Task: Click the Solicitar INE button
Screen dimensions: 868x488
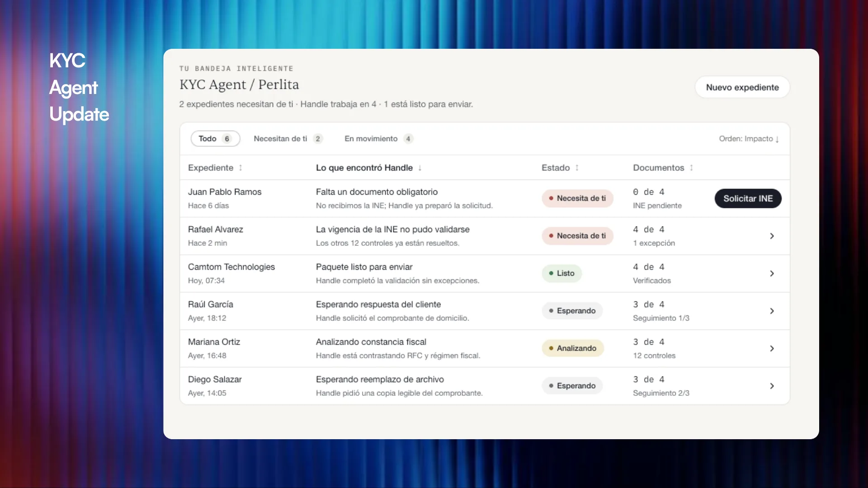Action: [x=748, y=198]
